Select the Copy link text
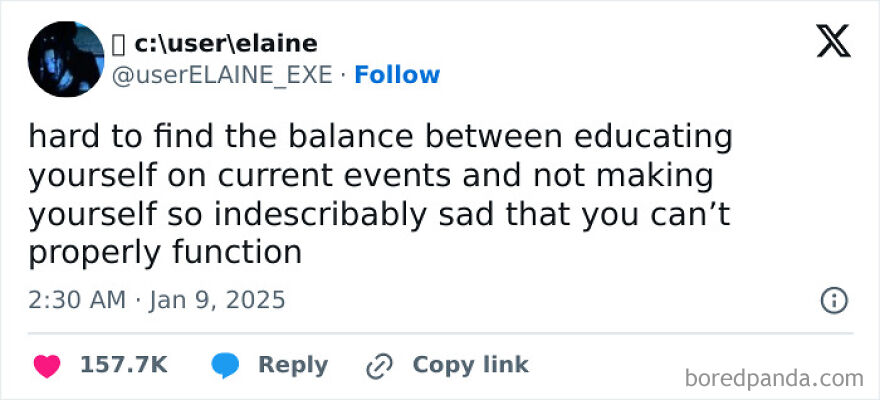Image resolution: width=880 pixels, height=400 pixels. click(470, 366)
